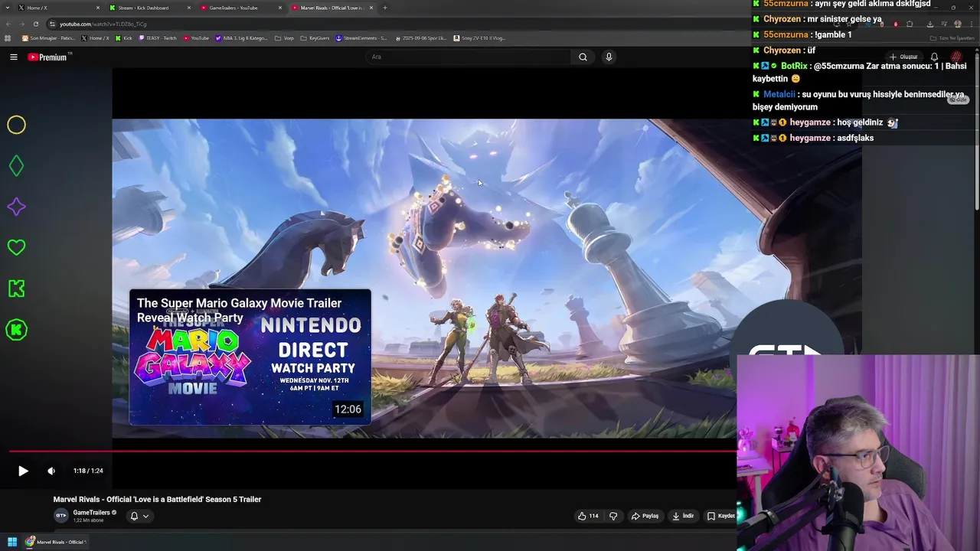Viewport: 980px width, 551px height.
Task: Click the green diamond overlay icon
Action: pyautogui.click(x=16, y=165)
